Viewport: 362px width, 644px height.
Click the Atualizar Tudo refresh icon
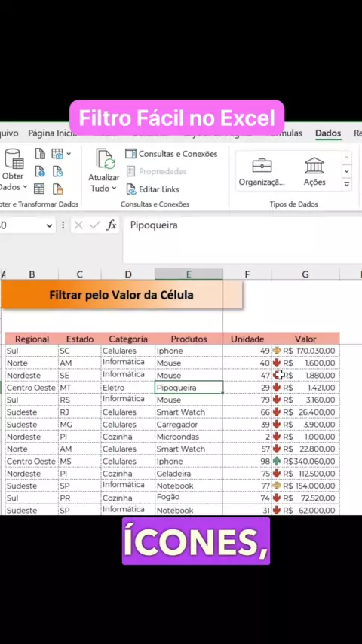pyautogui.click(x=105, y=159)
